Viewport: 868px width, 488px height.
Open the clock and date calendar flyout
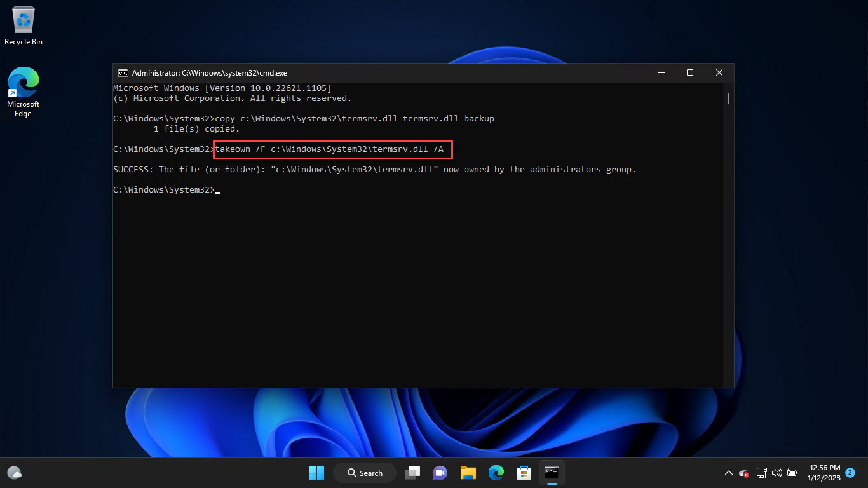pos(824,473)
